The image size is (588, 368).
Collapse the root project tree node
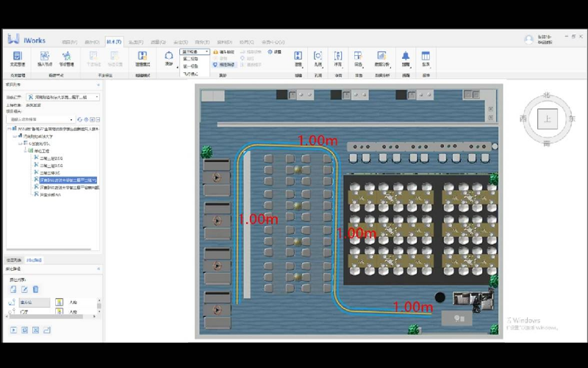pos(10,129)
